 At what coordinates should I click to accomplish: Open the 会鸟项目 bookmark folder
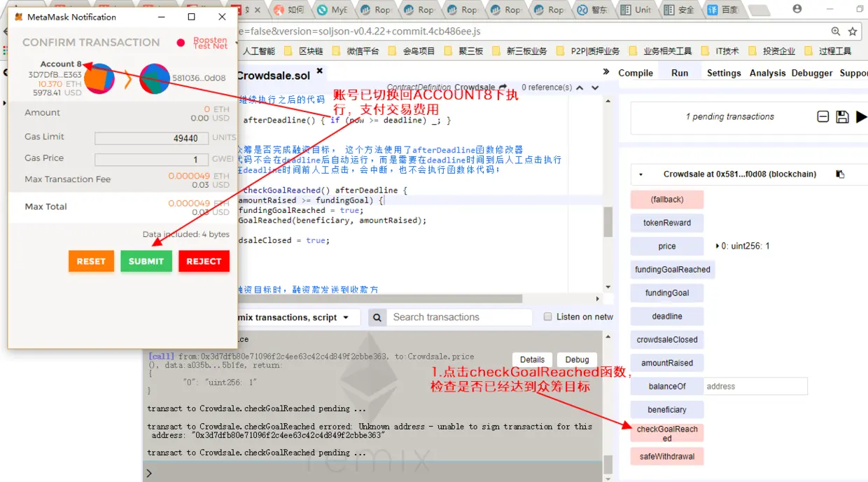point(411,51)
